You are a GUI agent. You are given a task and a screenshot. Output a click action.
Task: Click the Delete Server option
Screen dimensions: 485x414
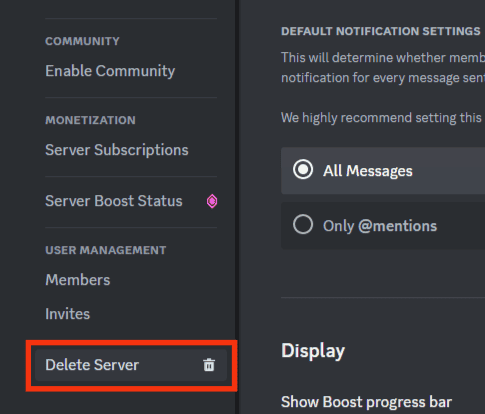(x=131, y=365)
